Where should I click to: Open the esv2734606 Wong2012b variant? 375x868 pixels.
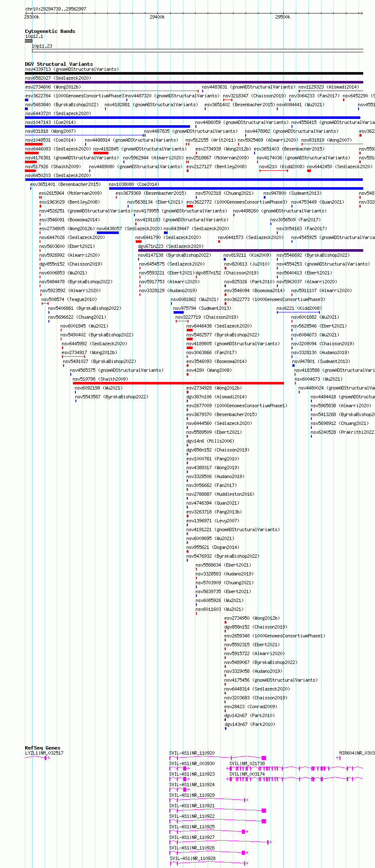point(53,87)
